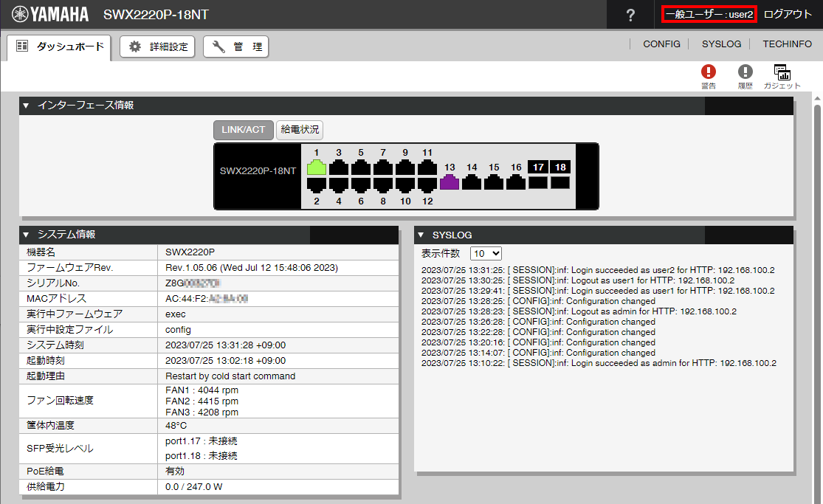Screen dimensions: 823x504
Task: Toggle port view to LINK/ACT
Action: click(244, 130)
